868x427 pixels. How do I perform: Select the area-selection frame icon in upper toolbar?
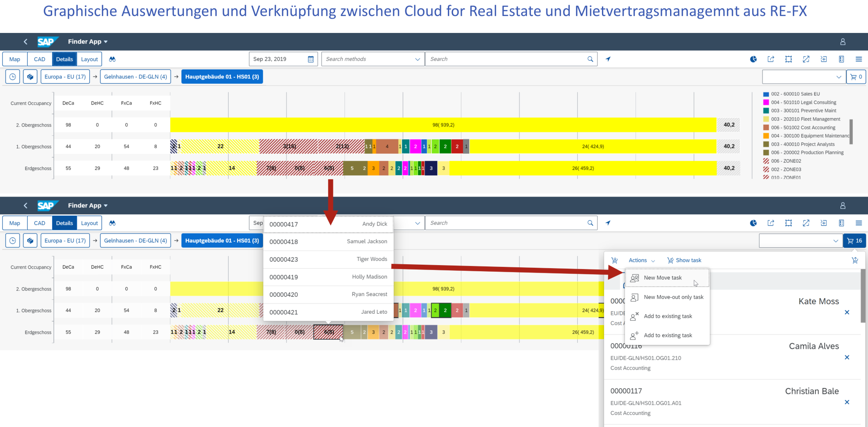789,59
